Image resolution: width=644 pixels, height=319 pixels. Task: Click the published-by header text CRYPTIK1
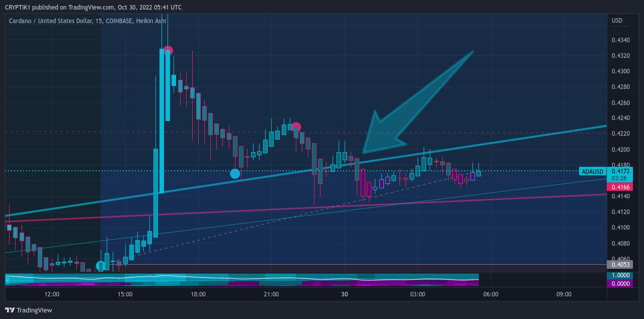pos(17,7)
